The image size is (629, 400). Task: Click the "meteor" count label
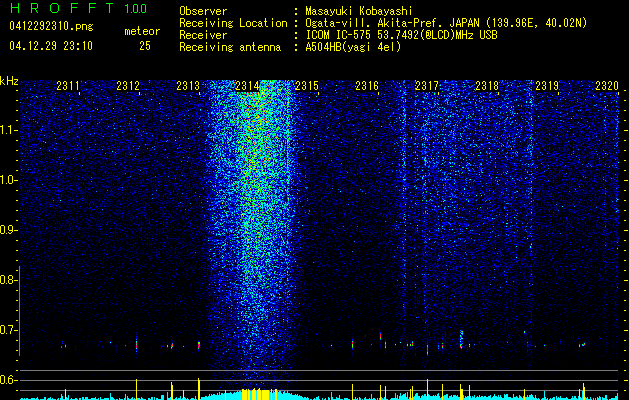click(142, 31)
